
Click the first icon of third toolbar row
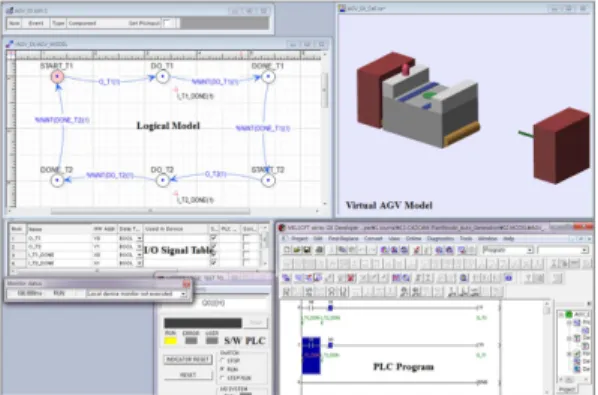point(286,278)
